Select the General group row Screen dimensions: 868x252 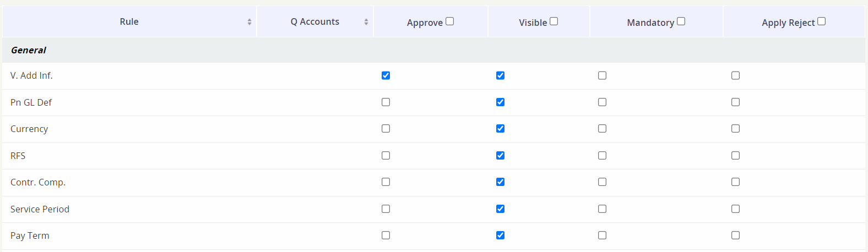click(433, 50)
